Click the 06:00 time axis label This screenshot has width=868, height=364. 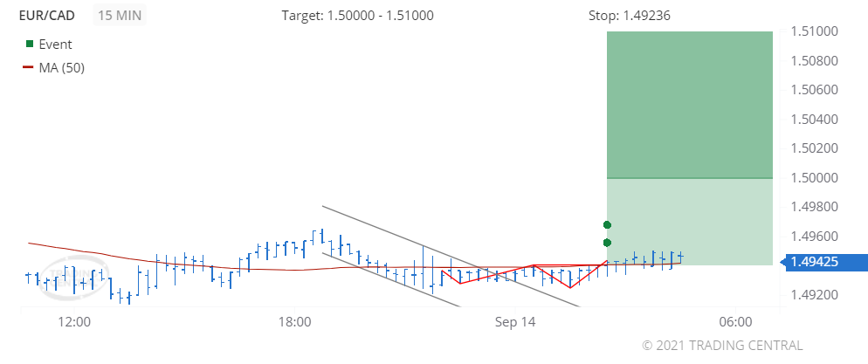click(x=736, y=321)
